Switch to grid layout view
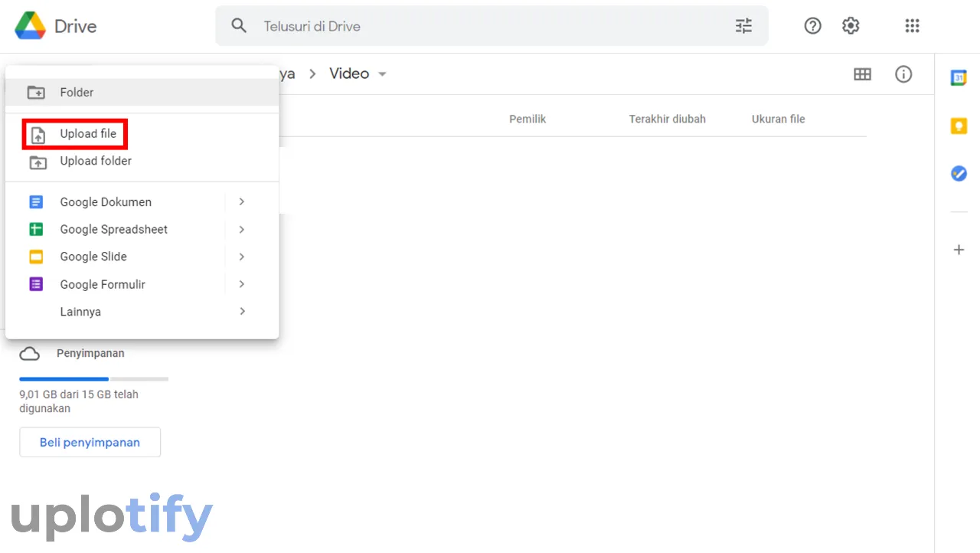This screenshot has height=553, width=980. pos(862,74)
